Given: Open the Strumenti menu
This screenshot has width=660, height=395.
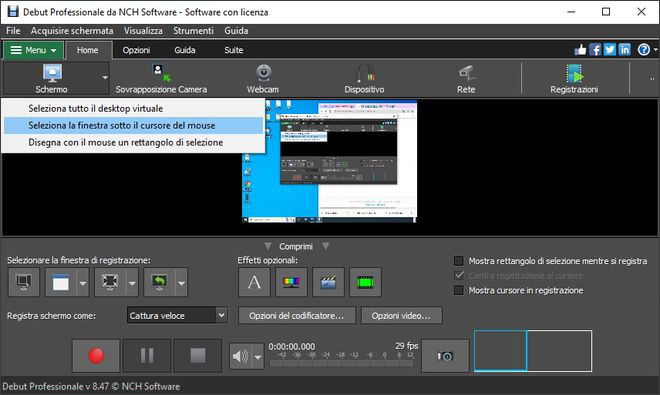Looking at the screenshot, I should tap(193, 31).
